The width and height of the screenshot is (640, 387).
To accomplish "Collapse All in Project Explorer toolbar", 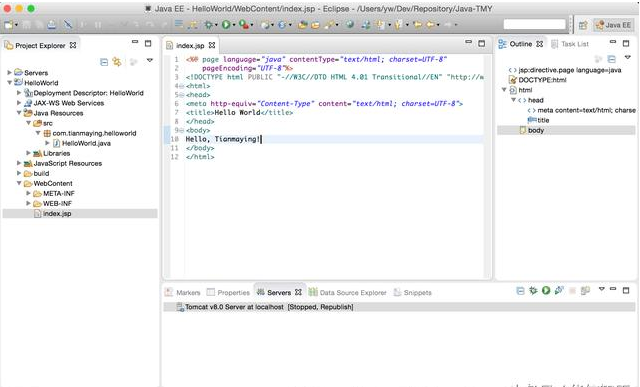I will (104, 62).
